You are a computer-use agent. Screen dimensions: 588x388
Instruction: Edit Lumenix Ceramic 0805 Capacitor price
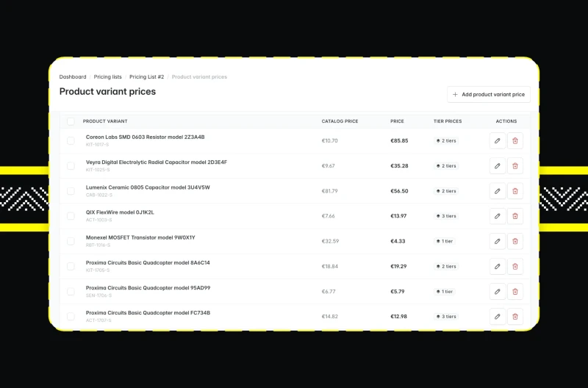tap(498, 191)
